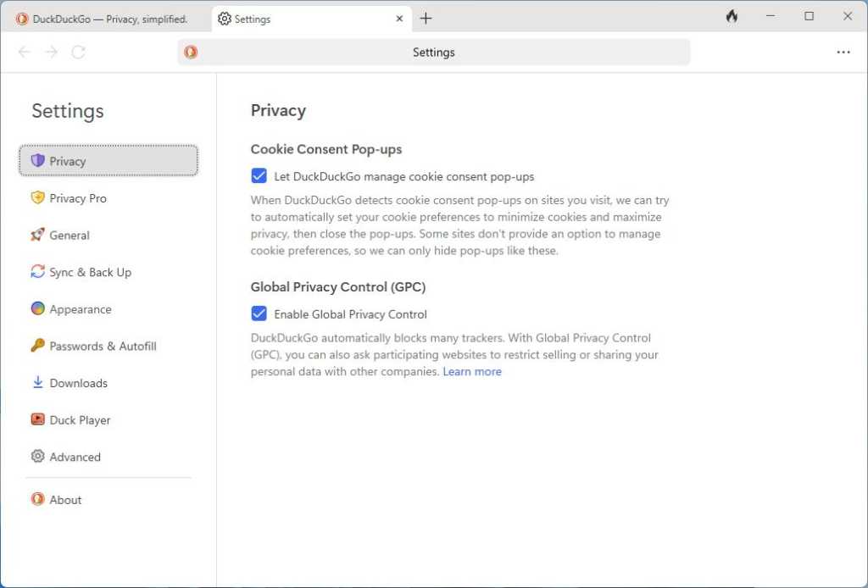Open the browser options menu
Screen dimensions: 868x588
pyautogui.click(x=843, y=52)
